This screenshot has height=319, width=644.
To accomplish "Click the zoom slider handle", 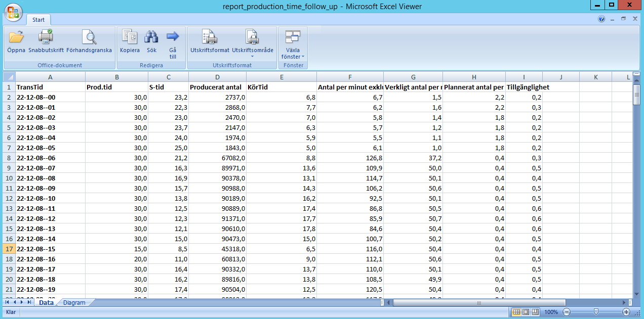I will tap(596, 312).
